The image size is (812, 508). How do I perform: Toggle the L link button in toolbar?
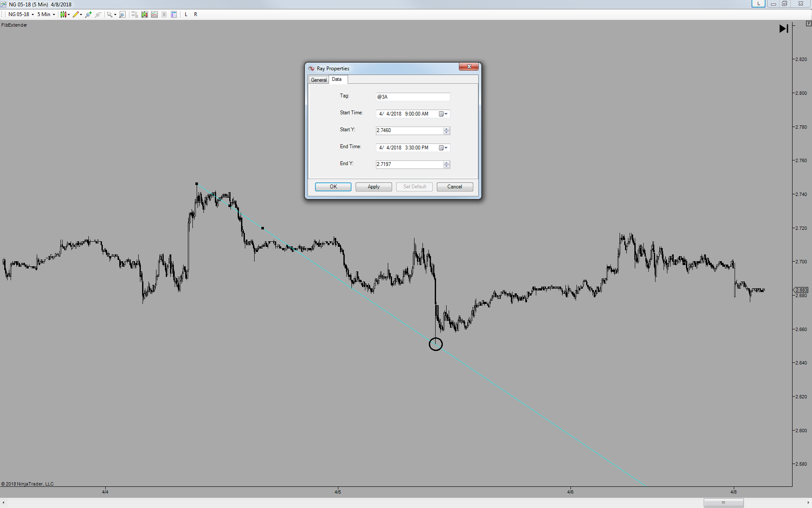point(186,14)
